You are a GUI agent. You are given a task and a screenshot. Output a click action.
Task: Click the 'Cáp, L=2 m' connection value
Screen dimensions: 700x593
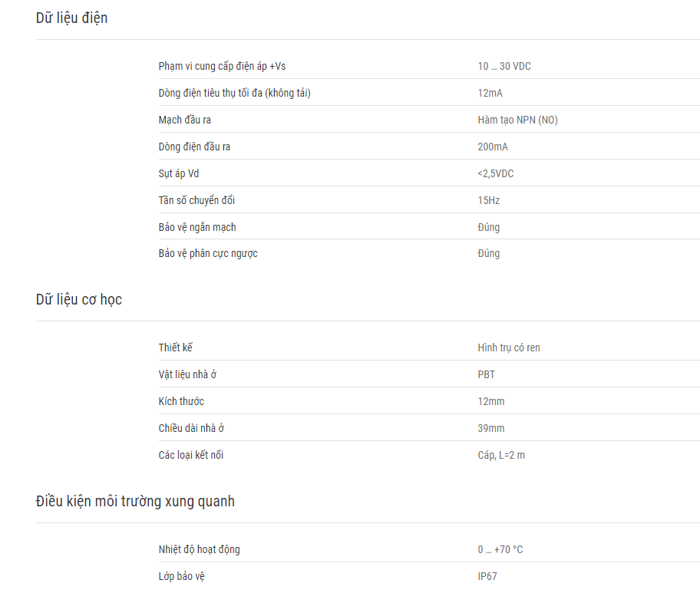[501, 455]
